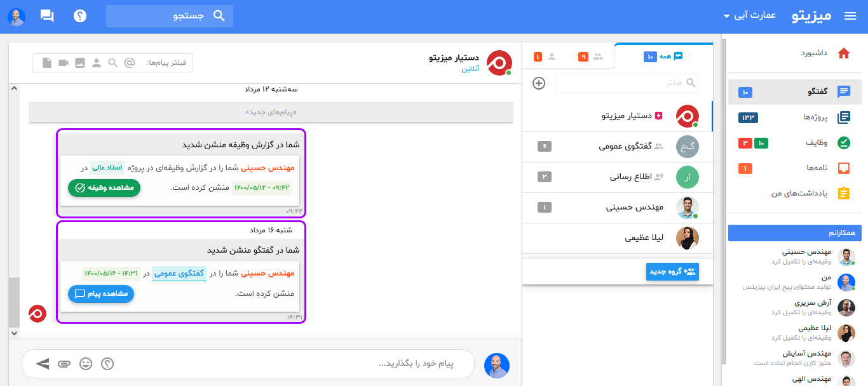Open the گفتگوی عمومی conversation in chat list
868x386 pixels.
pos(617,147)
